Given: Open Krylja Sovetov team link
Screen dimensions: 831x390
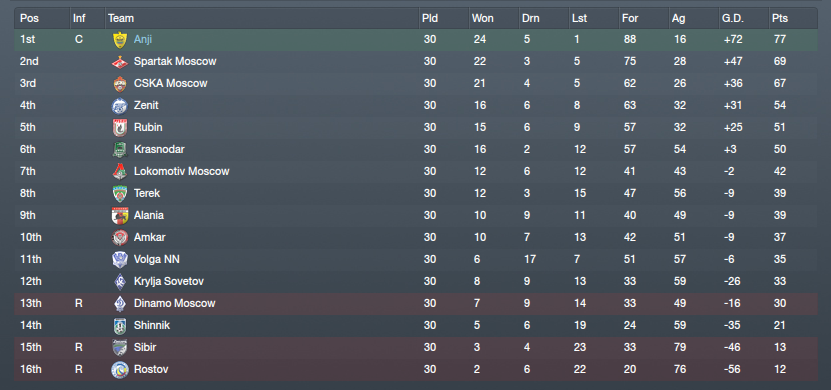Looking at the screenshot, I should (169, 281).
